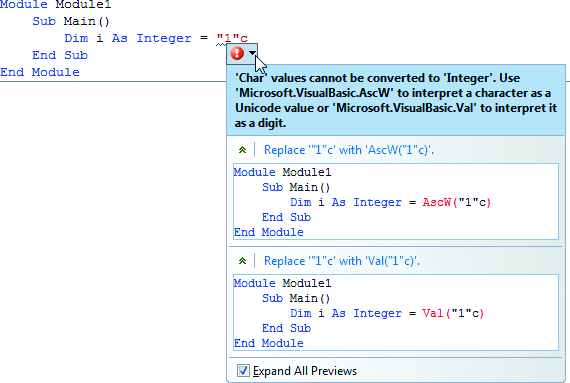The height and width of the screenshot is (383, 570).
Task: Open the error correction dropdown arrow
Action: (x=252, y=53)
